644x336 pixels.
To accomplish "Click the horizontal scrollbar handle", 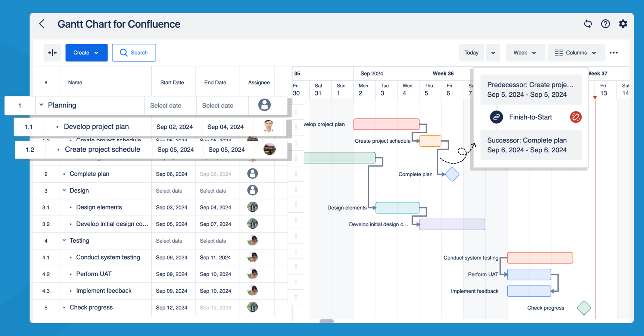I will [x=327, y=321].
